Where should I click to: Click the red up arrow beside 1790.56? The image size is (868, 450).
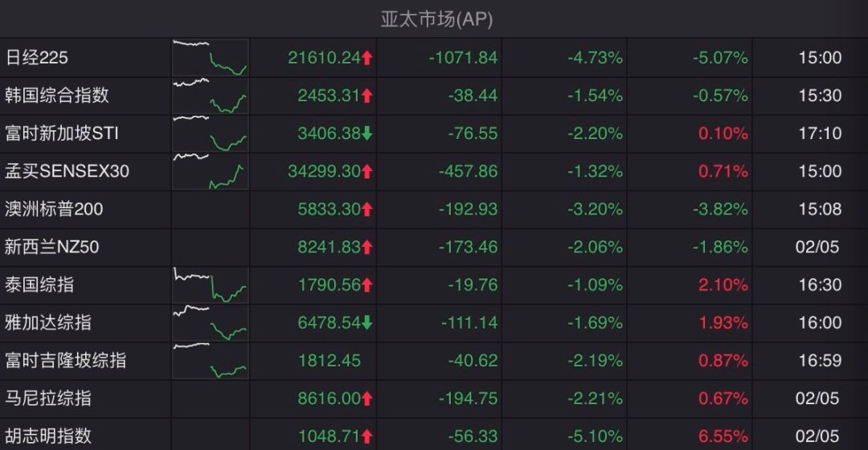[367, 285]
